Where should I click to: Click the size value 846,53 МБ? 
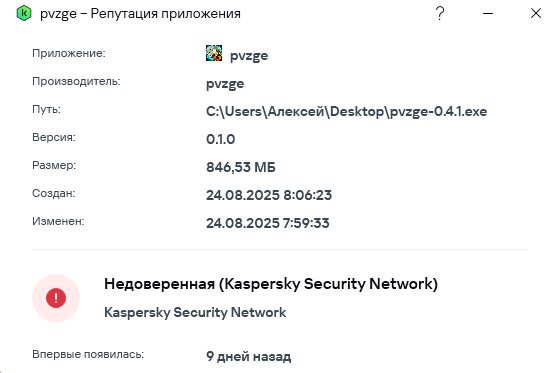[241, 167]
